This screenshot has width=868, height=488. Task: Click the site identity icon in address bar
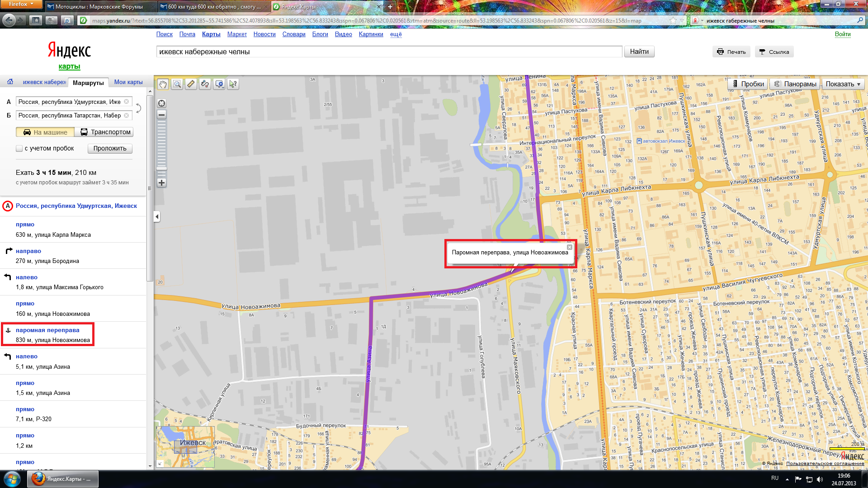83,20
